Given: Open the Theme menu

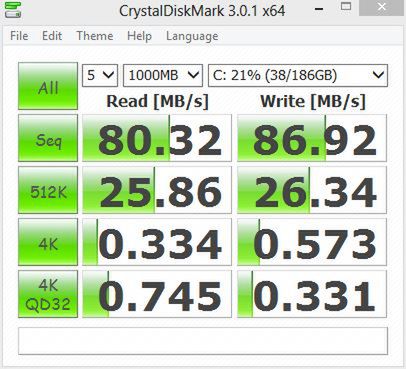Looking at the screenshot, I should click(95, 36).
